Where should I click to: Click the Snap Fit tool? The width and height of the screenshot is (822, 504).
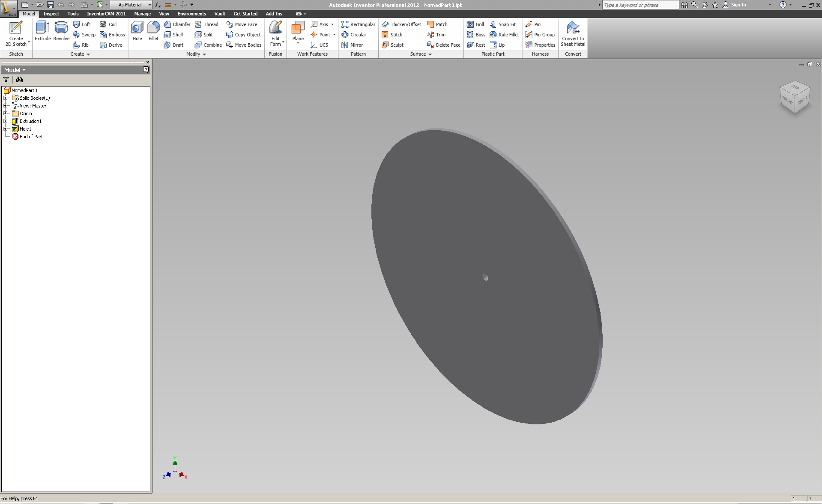coord(503,24)
